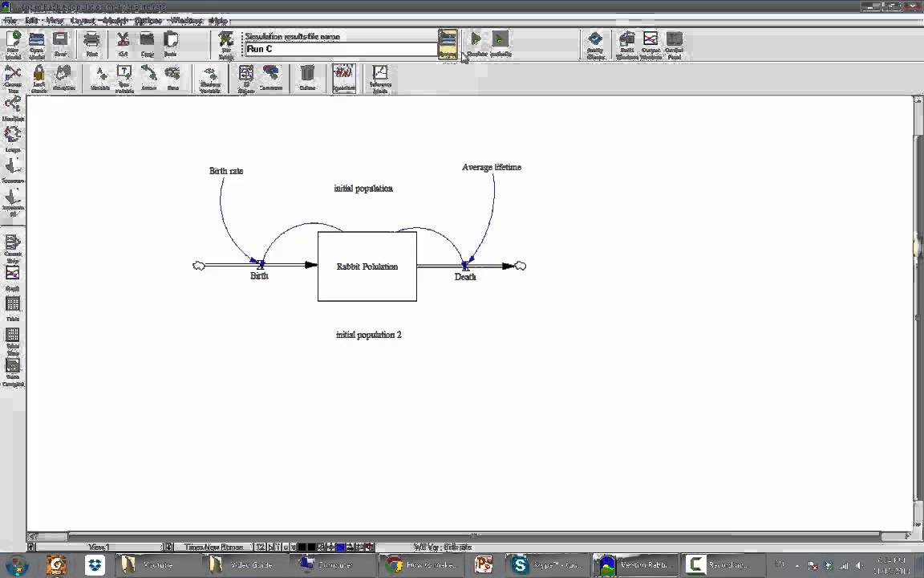Open the Set Up a Simulation icon

click(x=225, y=44)
